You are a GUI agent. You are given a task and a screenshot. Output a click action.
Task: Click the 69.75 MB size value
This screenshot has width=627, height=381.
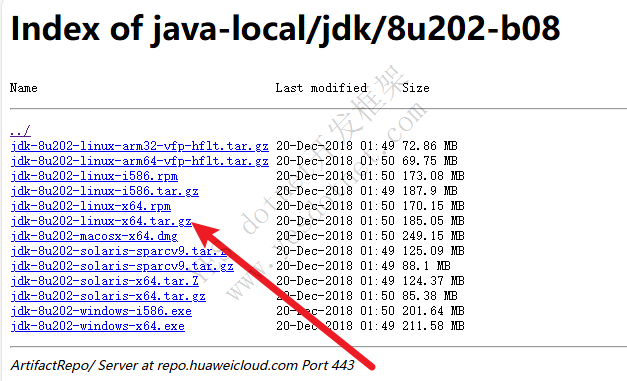[430, 161]
